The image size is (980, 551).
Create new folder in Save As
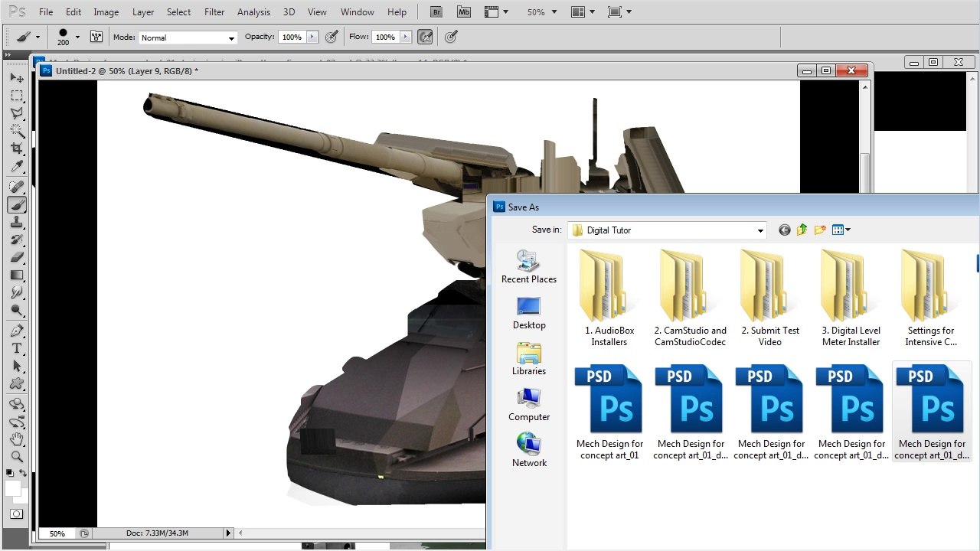820,230
